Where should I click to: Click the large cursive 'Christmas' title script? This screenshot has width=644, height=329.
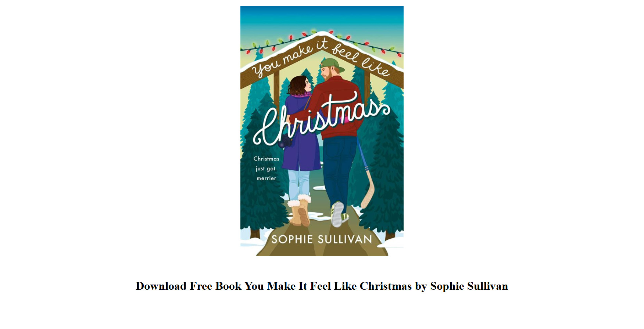pyautogui.click(x=322, y=119)
